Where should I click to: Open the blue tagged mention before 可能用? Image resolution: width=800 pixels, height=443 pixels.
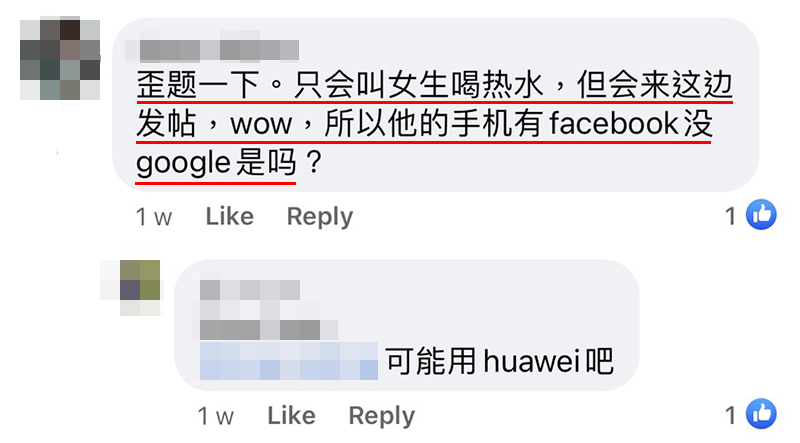pos(289,361)
